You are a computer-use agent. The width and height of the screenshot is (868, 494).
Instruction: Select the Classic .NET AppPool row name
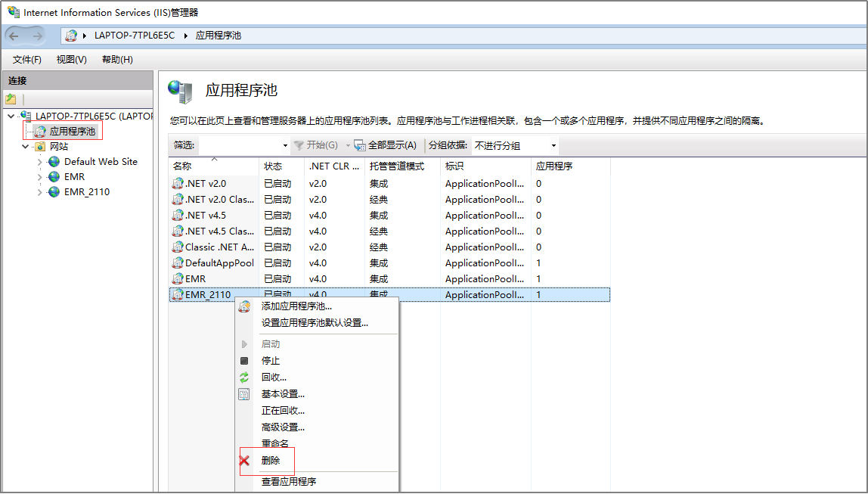coord(219,247)
